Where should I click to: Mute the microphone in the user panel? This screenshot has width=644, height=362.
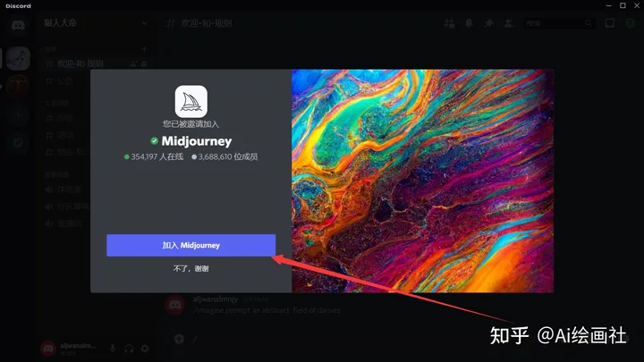click(114, 348)
